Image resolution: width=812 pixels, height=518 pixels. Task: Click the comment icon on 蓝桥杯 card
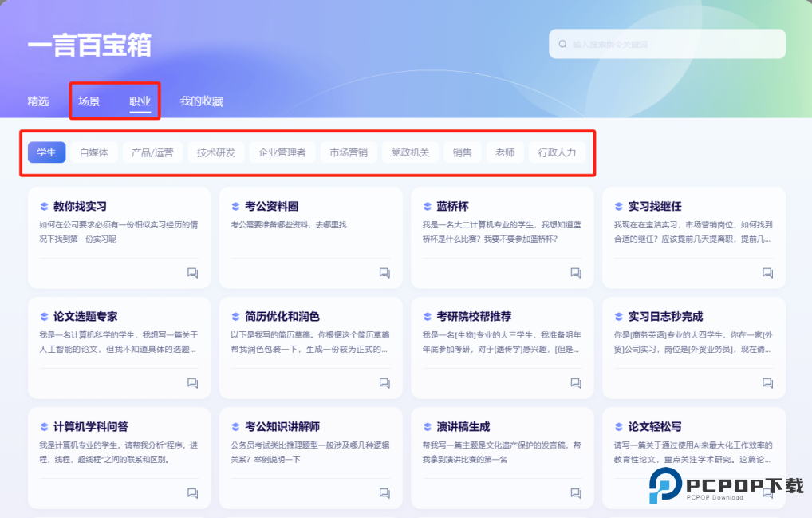point(575,272)
